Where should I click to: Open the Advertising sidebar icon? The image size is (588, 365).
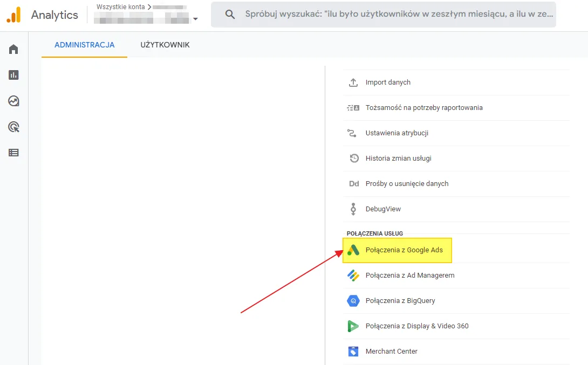coord(13,127)
